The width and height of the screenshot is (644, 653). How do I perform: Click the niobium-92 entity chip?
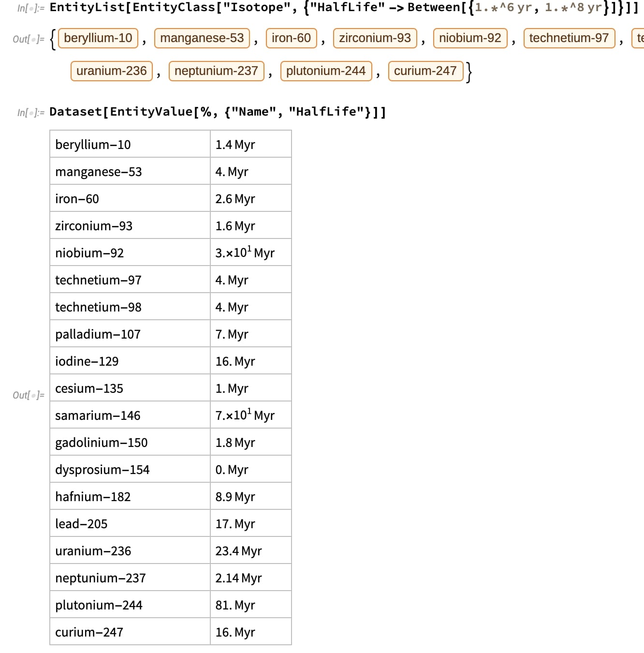[470, 38]
